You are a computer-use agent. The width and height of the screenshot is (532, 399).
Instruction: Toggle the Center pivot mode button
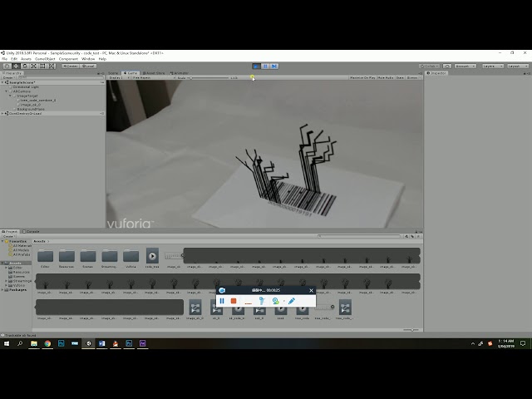click(71, 66)
